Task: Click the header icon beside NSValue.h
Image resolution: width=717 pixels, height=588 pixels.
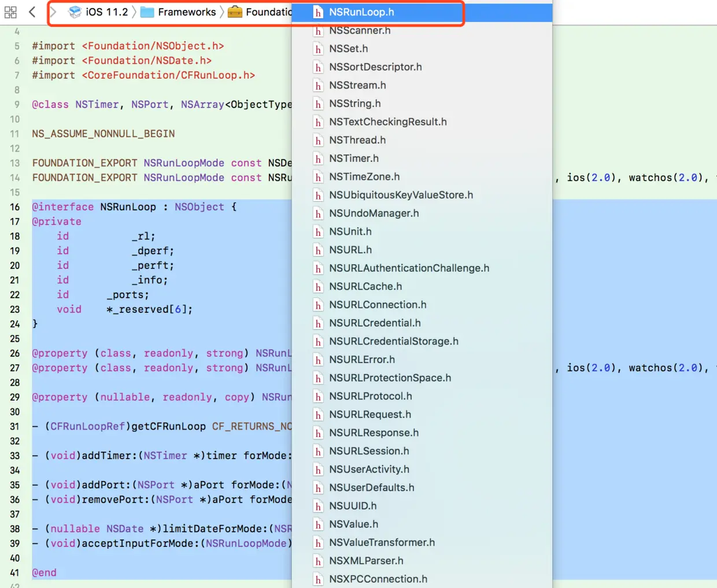Action: [x=318, y=525]
